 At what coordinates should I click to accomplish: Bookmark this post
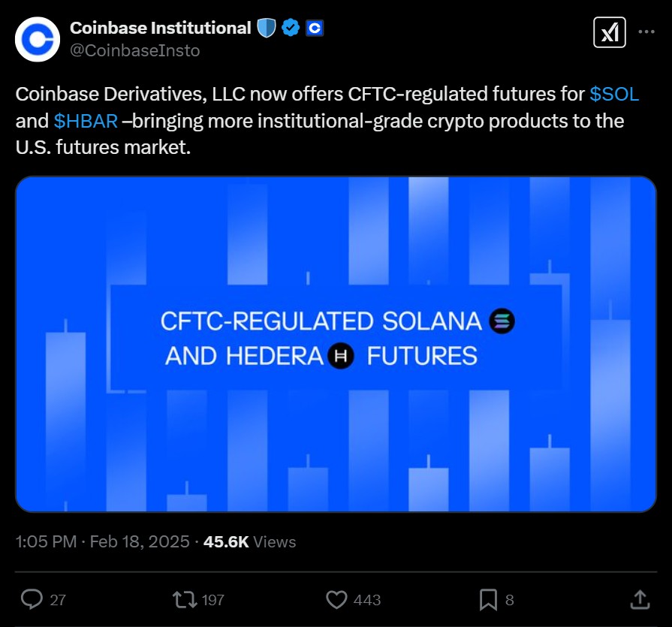point(488,599)
